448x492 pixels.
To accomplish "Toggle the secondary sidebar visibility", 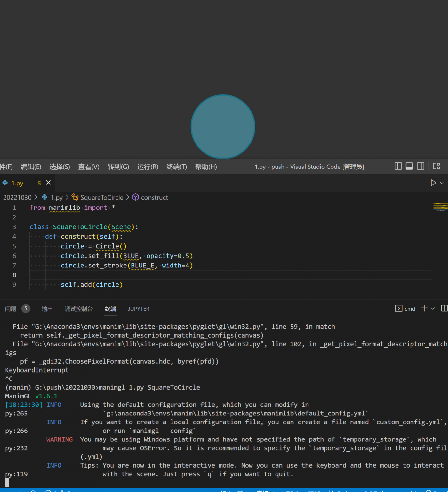I will (420, 166).
